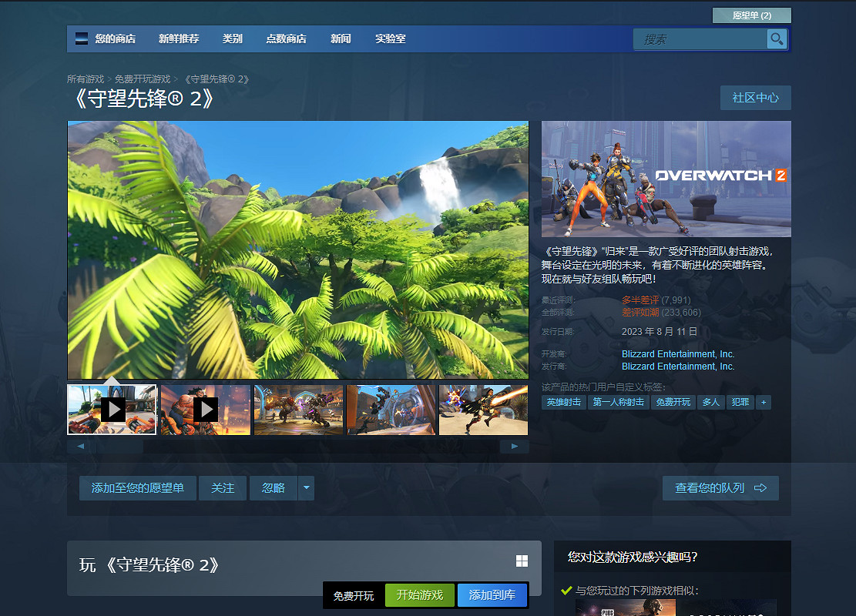Viewport: 856px width, 616px height.
Task: Expand more user tags with the + button
Action: tap(763, 402)
